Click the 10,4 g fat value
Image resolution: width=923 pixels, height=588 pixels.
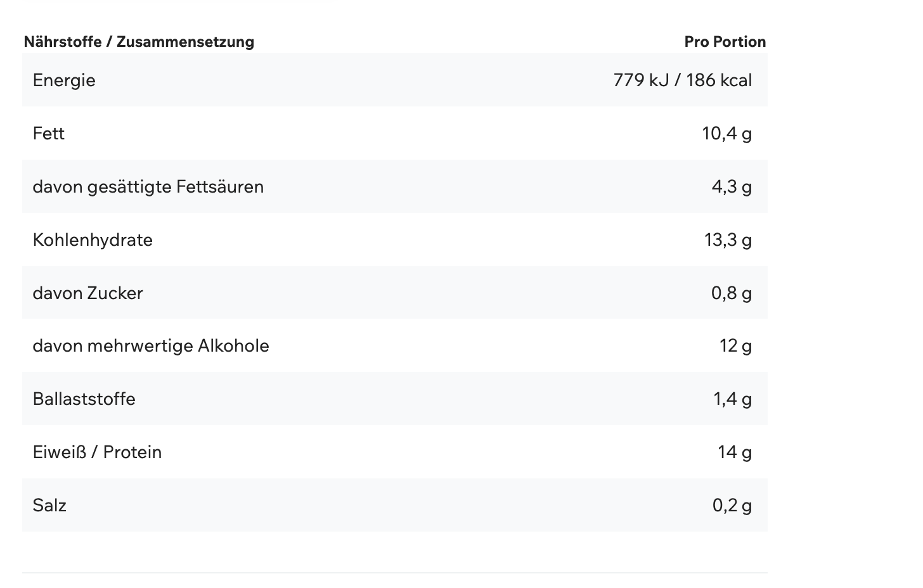click(x=726, y=134)
